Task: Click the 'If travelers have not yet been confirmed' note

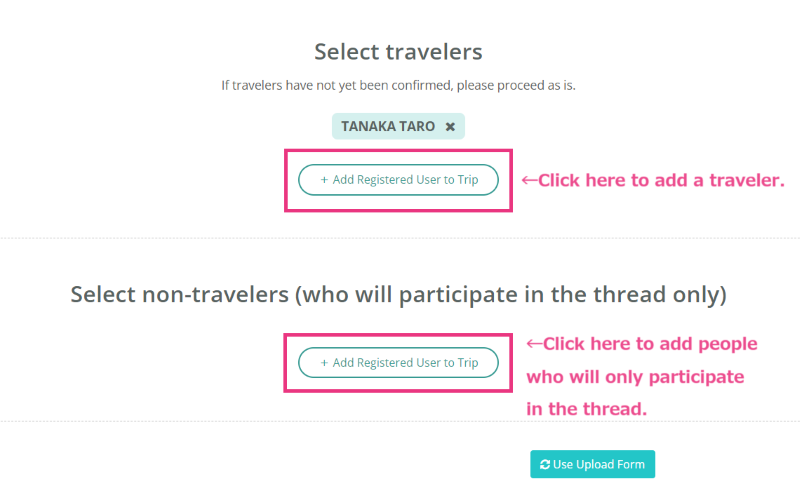Action: tap(398, 85)
